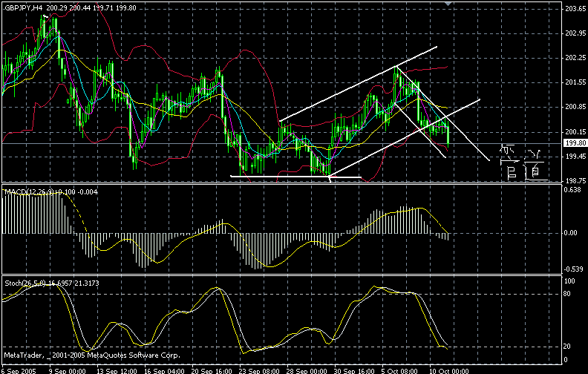The height and width of the screenshot is (374, 588).
Task: Click the 200.15 price level label
Action: [575, 132]
